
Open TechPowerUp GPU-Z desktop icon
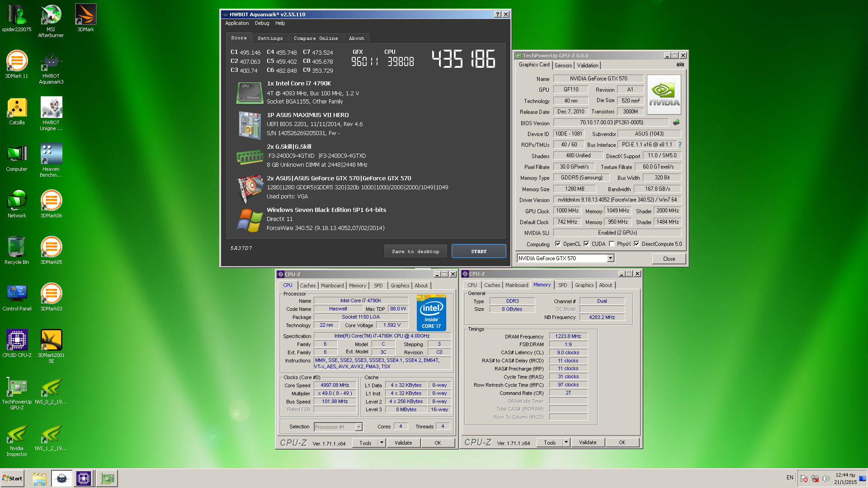pos(17,393)
